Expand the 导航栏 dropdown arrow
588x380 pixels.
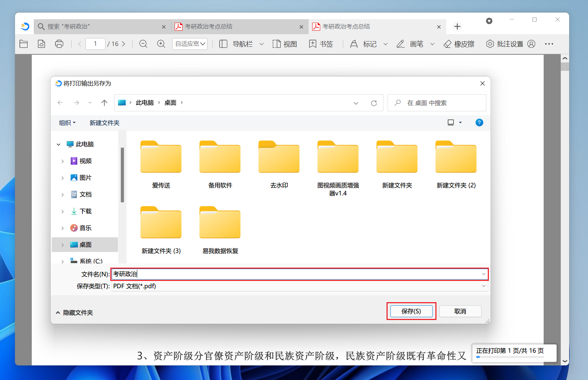tap(262, 44)
